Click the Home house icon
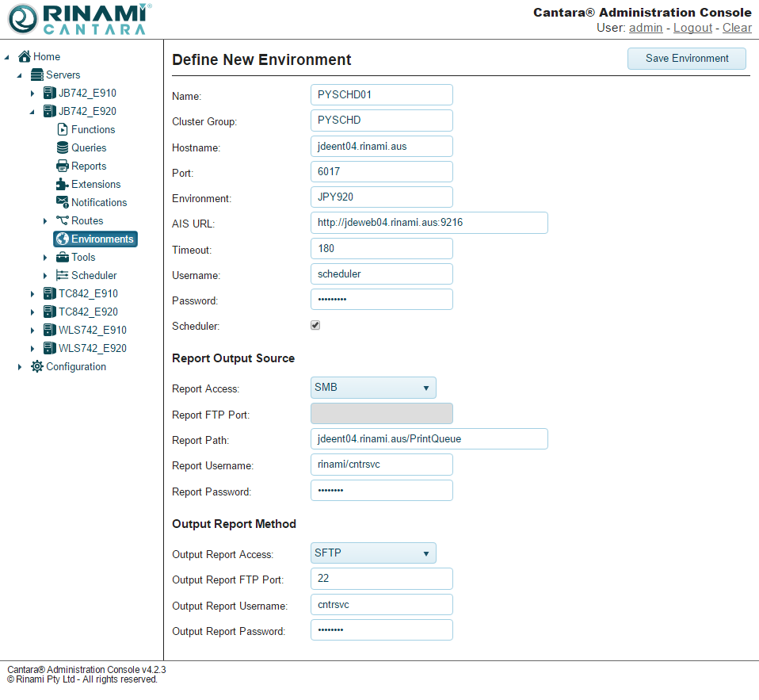 [25, 57]
